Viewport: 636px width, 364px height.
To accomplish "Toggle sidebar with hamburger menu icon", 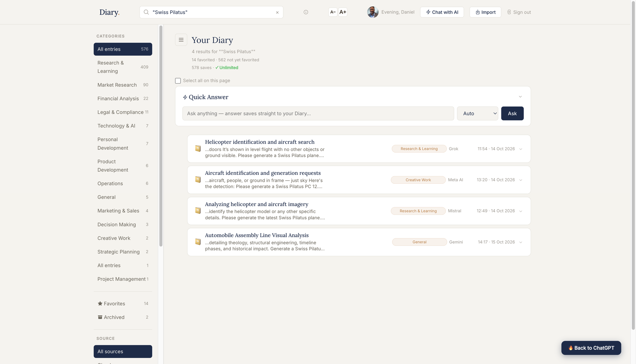I will (x=181, y=40).
